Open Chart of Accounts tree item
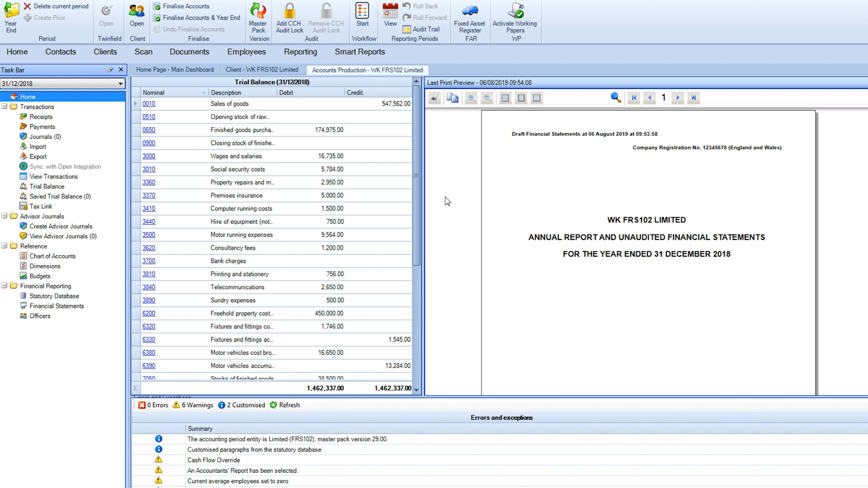The height and width of the screenshot is (488, 868). [52, 256]
